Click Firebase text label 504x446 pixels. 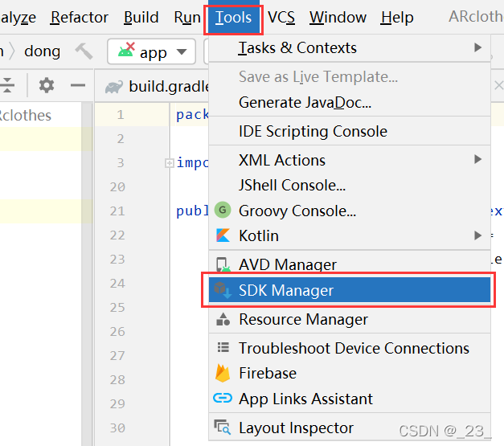tap(268, 373)
